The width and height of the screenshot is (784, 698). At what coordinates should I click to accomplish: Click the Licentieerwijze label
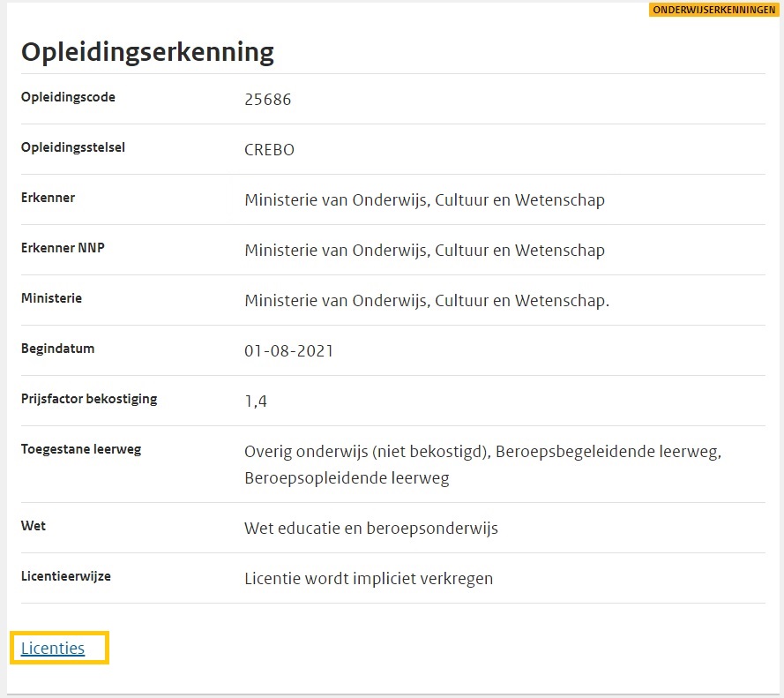click(x=66, y=576)
